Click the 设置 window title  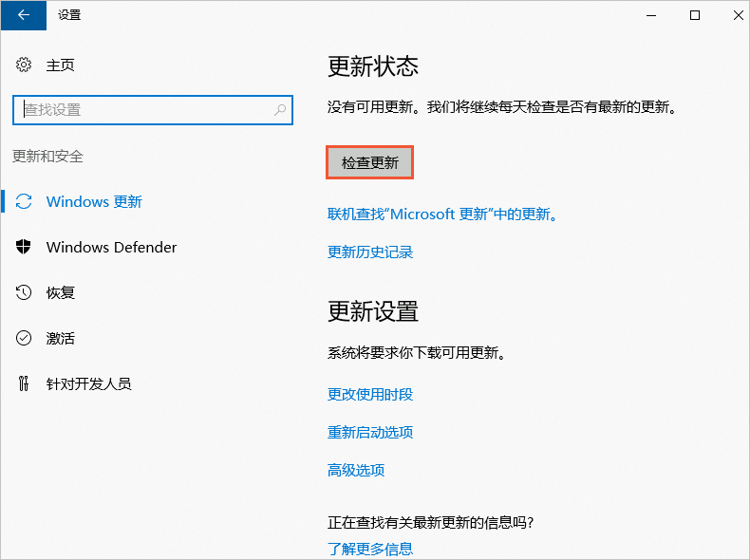click(69, 15)
